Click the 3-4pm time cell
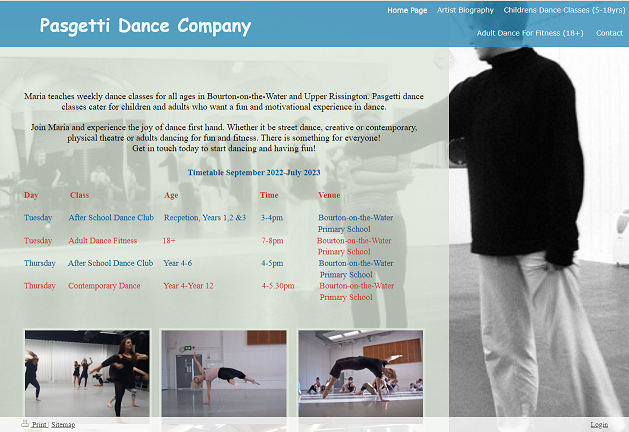 pyautogui.click(x=272, y=217)
